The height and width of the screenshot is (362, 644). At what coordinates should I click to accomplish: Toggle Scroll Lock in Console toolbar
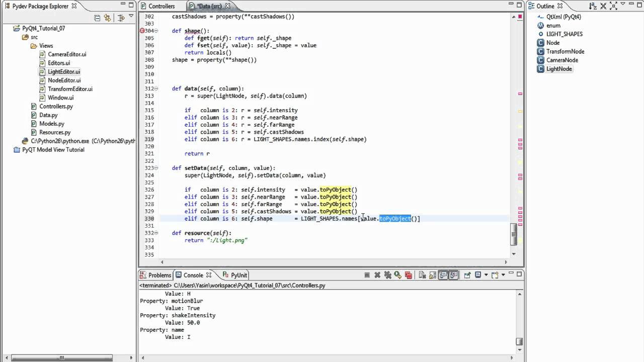coord(432,275)
